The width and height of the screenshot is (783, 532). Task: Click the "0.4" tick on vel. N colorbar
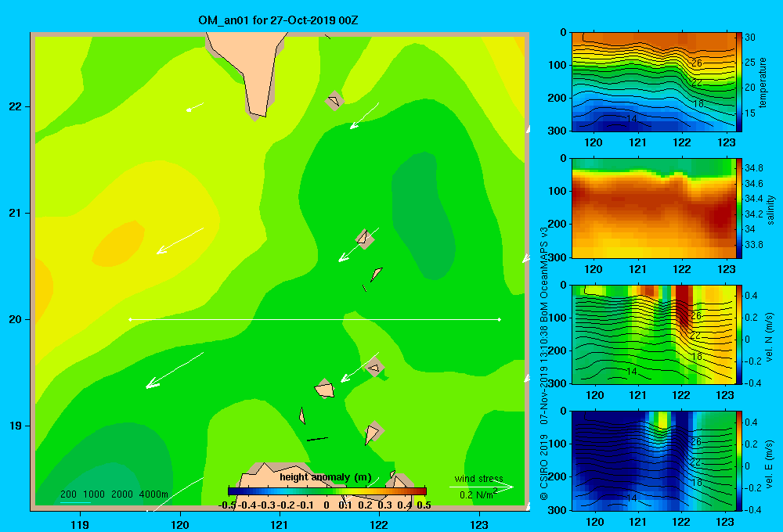coord(752,296)
